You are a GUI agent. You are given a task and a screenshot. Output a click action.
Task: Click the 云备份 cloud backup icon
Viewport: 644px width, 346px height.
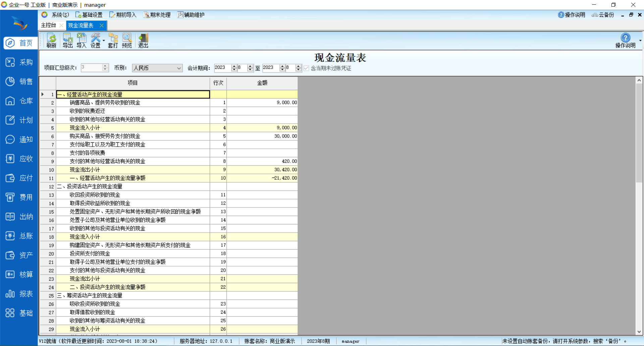tap(603, 15)
